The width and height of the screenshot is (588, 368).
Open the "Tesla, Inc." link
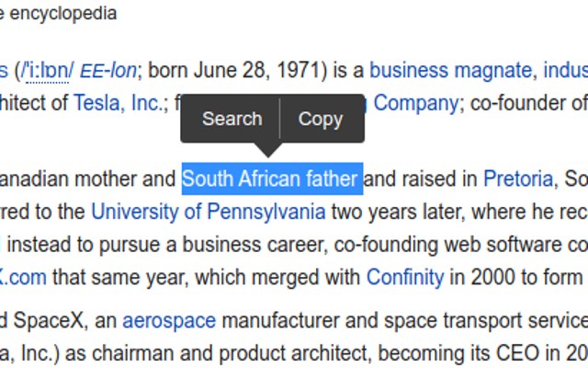pyautogui.click(x=119, y=103)
